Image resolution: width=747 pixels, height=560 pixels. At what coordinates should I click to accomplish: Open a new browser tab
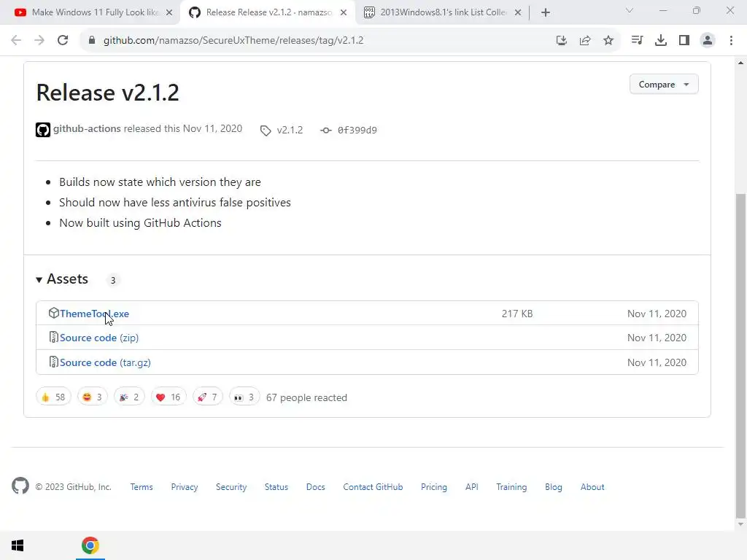point(546,12)
